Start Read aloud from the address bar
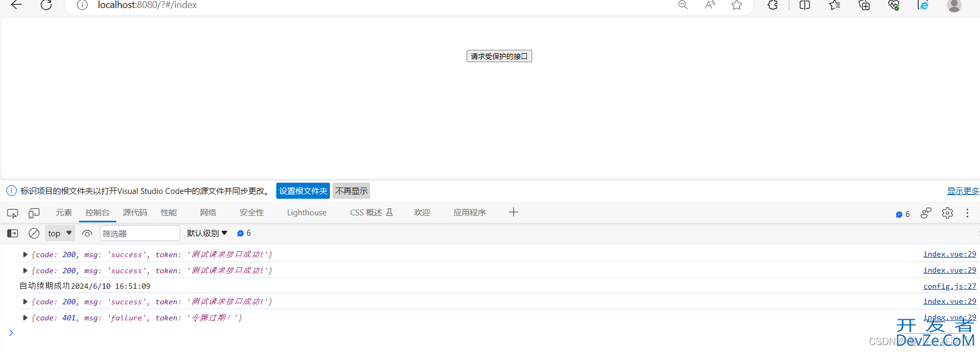Screen dimensions: 980x352 point(710,5)
